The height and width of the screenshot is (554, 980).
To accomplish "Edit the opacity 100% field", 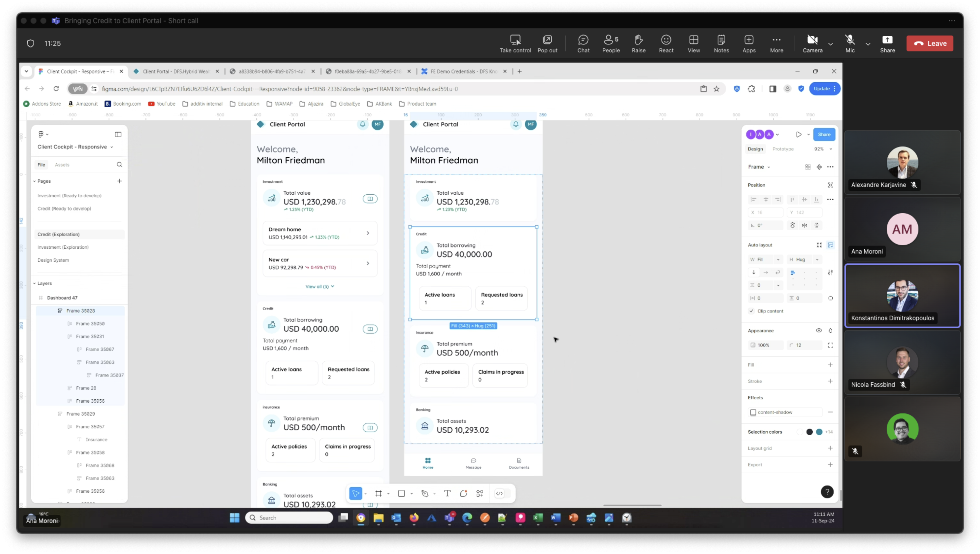I will point(765,345).
